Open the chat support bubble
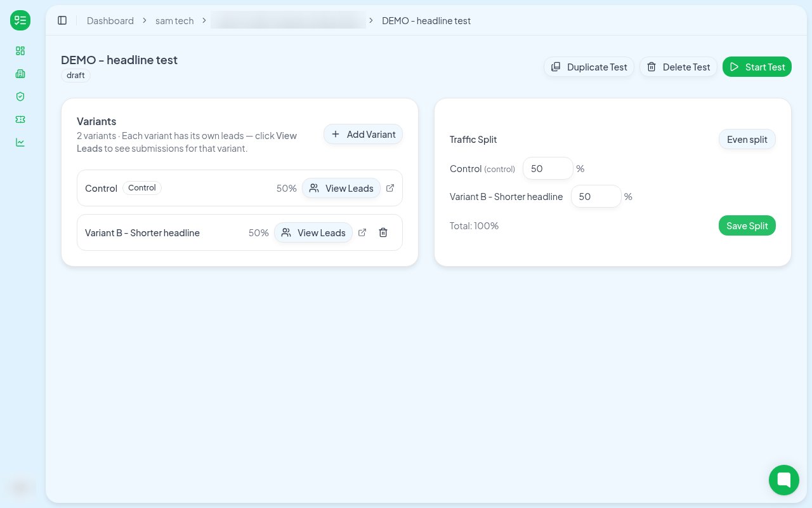 point(784,480)
